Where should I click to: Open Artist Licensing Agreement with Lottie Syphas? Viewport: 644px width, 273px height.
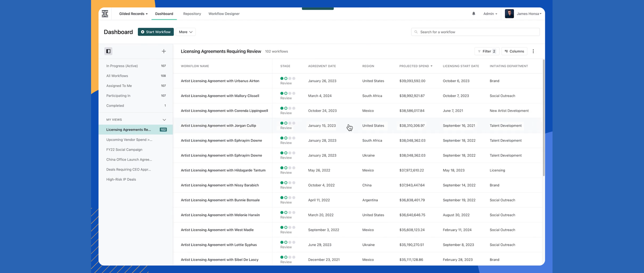coord(219,245)
